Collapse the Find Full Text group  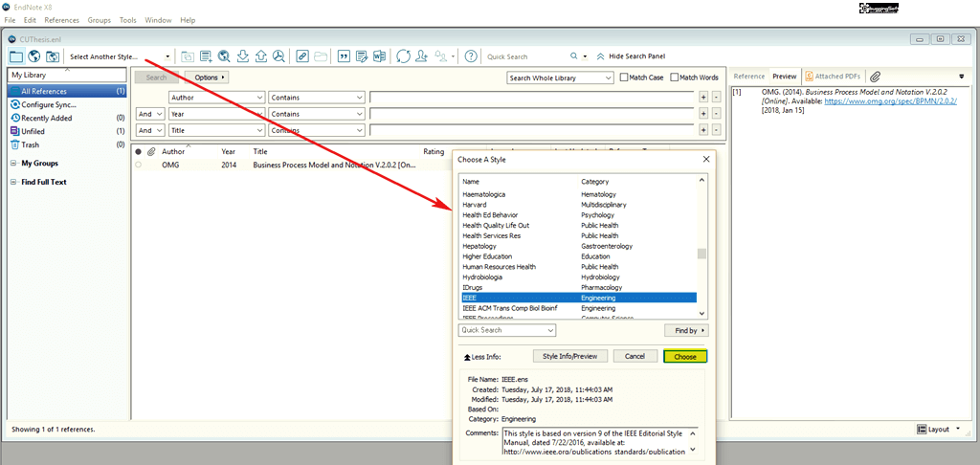point(14,182)
